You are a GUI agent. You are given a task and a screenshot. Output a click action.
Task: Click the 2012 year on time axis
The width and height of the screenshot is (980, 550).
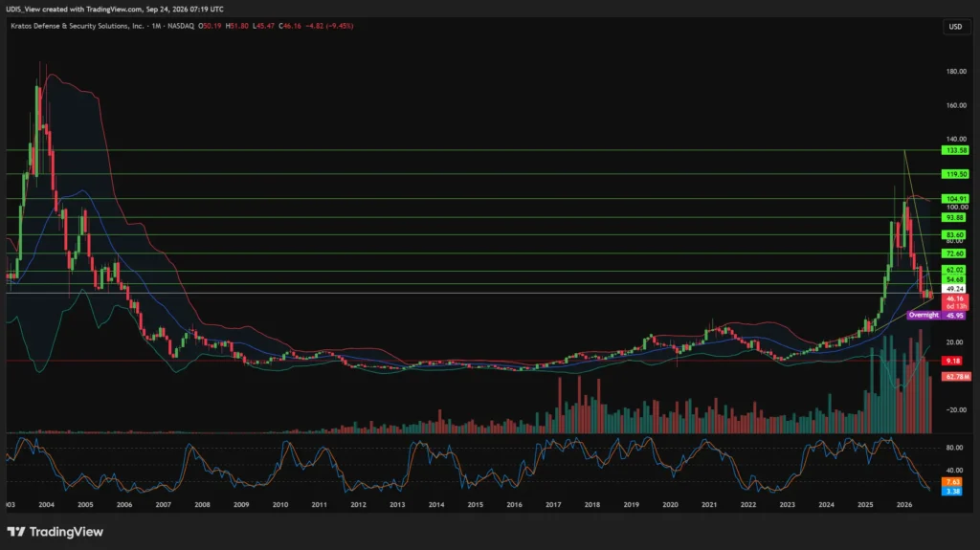coord(358,505)
